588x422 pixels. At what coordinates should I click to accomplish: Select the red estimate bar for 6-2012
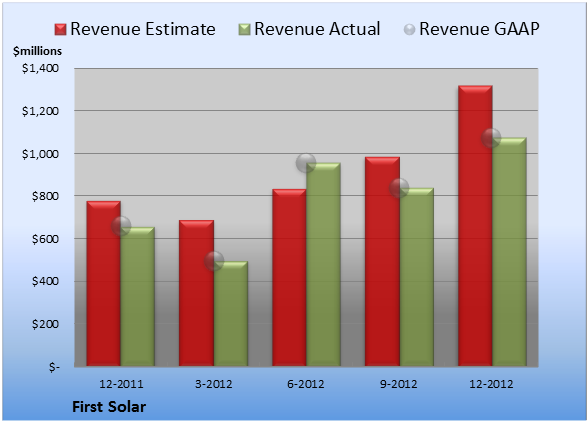click(x=289, y=278)
